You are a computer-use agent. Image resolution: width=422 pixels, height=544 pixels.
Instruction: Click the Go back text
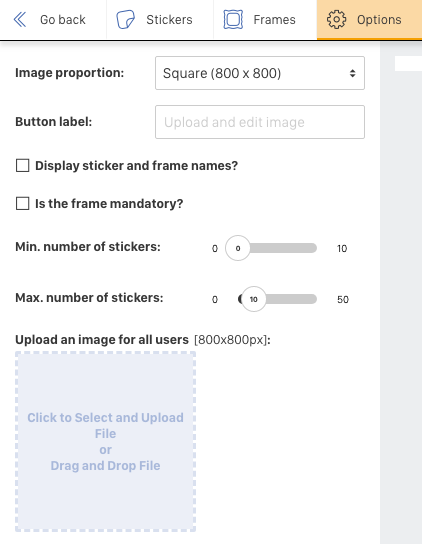pos(63,20)
